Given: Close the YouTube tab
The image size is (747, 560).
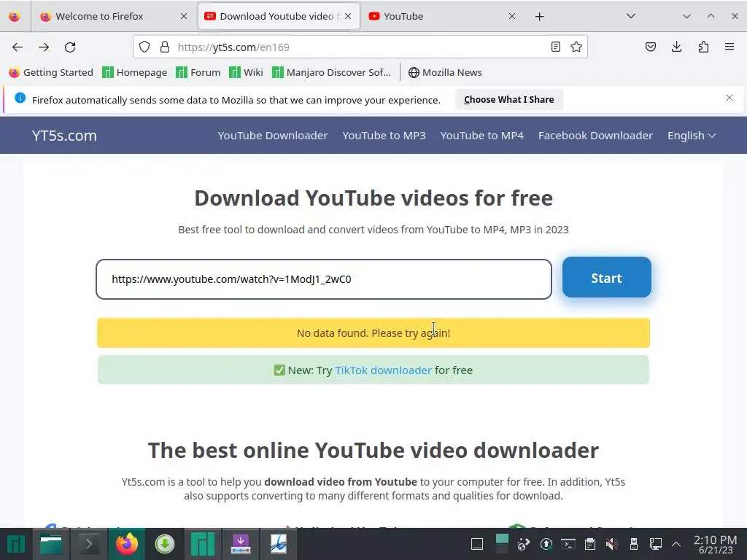Looking at the screenshot, I should 512,16.
